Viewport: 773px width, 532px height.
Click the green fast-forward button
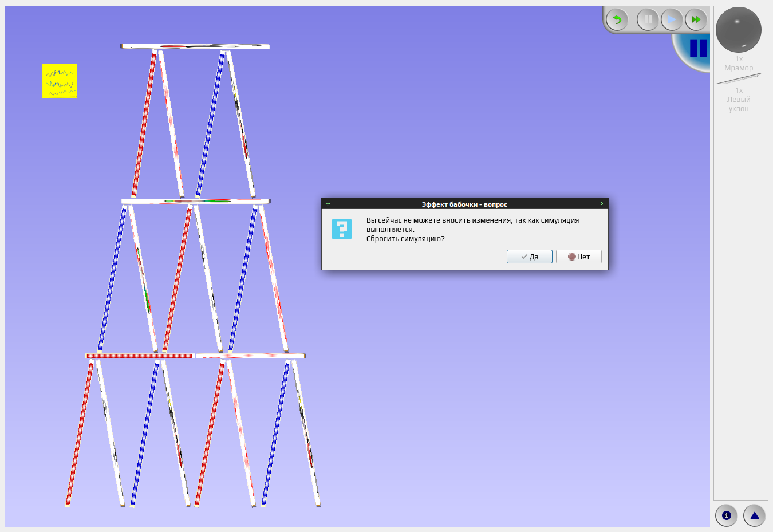[x=696, y=20]
